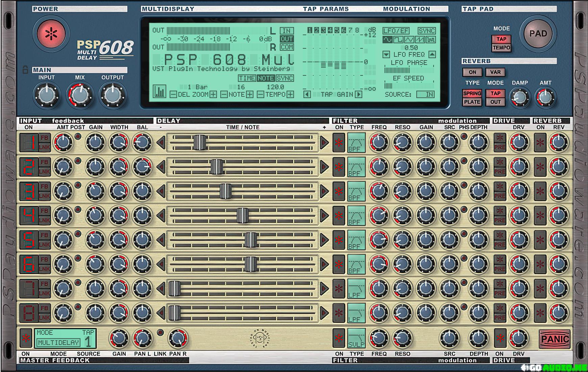This screenshot has width=588, height=372.
Task: Select TIME delay mode
Action: [247, 78]
